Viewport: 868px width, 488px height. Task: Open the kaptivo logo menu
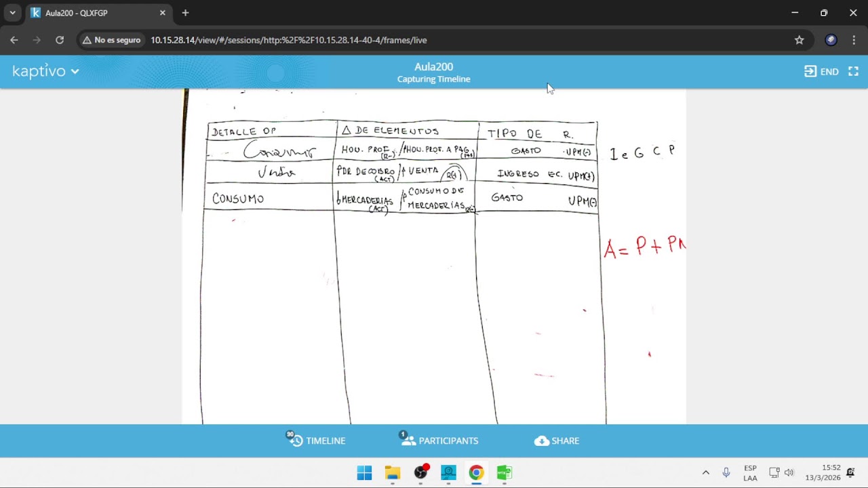[45, 71]
